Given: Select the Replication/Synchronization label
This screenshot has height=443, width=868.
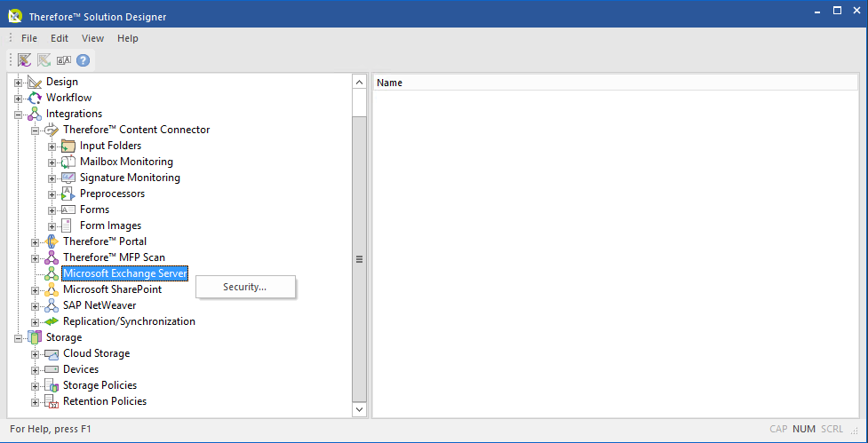Looking at the screenshot, I should [129, 321].
